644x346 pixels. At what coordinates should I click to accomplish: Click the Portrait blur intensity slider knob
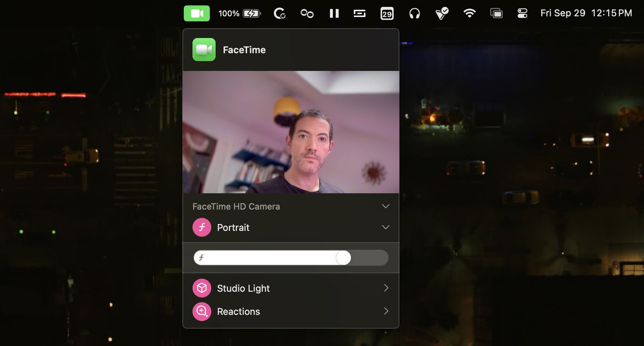pos(343,258)
